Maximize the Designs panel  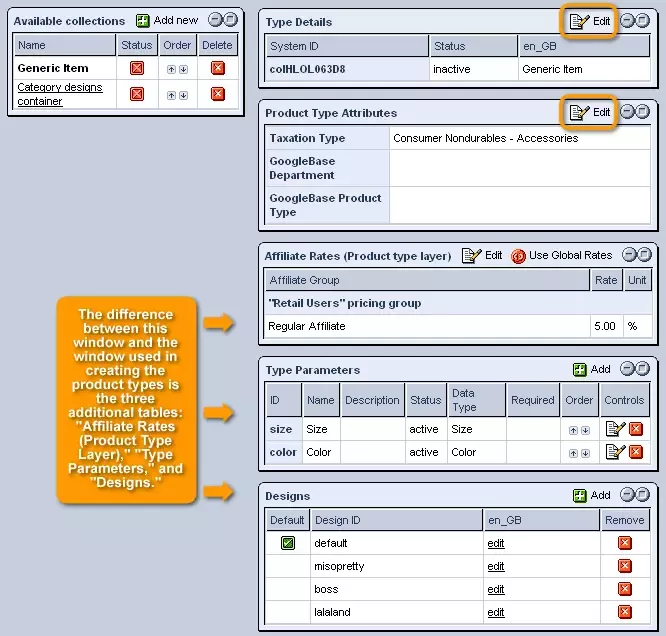[x=643, y=494]
